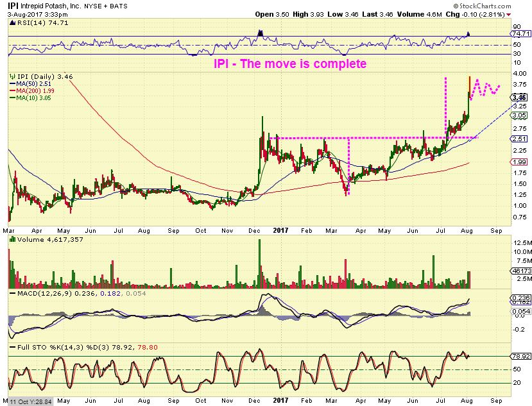Click the green MA(10) legend line swatch

tap(13, 98)
